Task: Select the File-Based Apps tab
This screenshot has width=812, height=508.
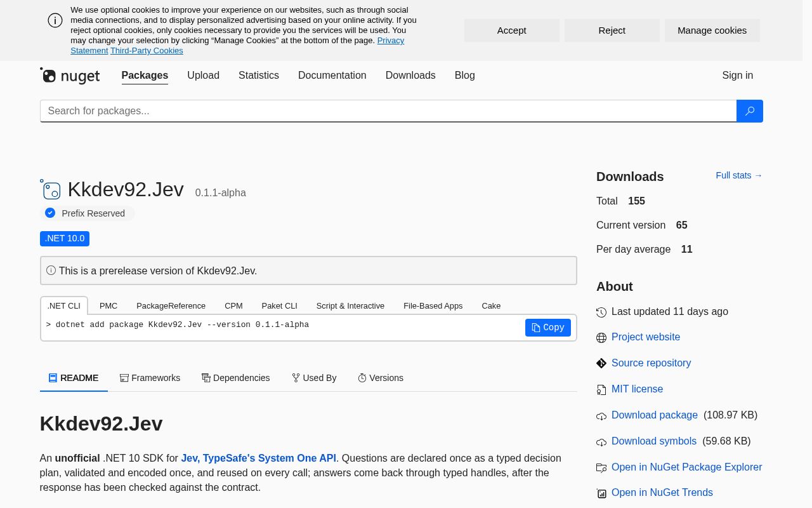Action: (x=433, y=305)
